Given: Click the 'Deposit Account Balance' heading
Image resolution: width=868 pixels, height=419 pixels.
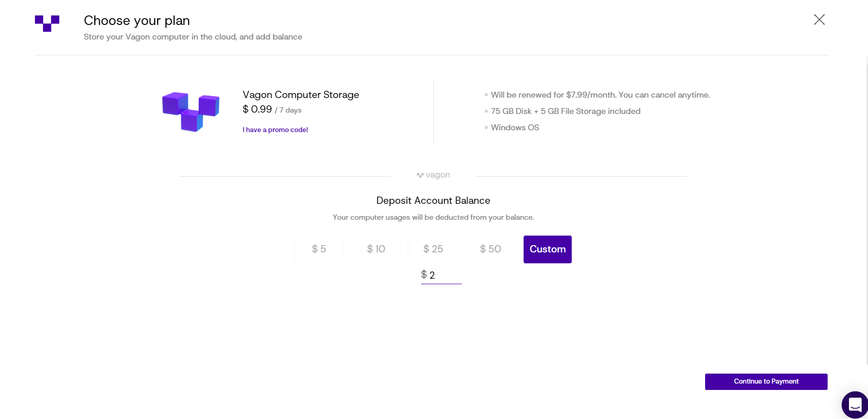Looking at the screenshot, I should 433,201.
